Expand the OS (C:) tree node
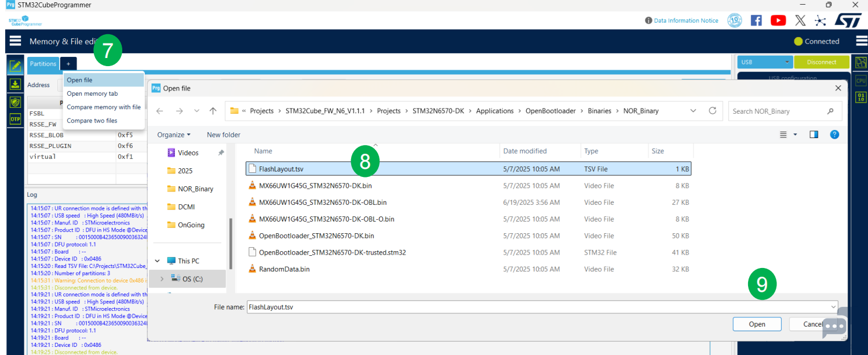 (x=162, y=279)
